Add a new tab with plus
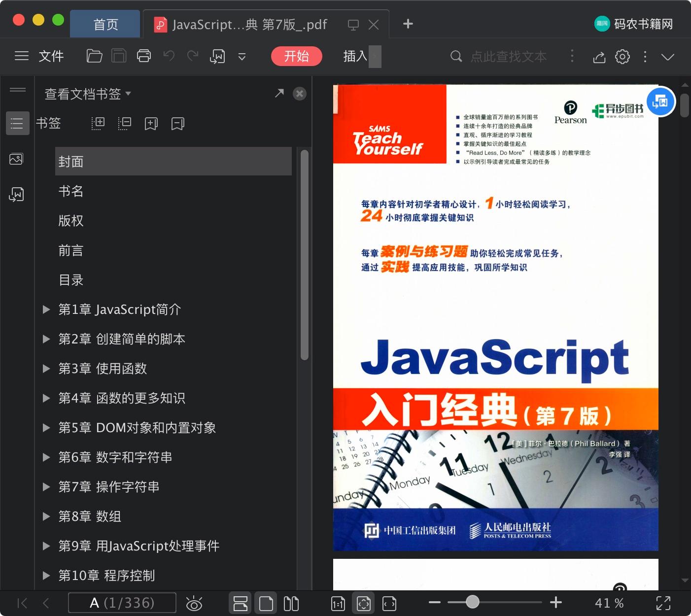Viewport: 691px width, 616px height. click(x=408, y=24)
